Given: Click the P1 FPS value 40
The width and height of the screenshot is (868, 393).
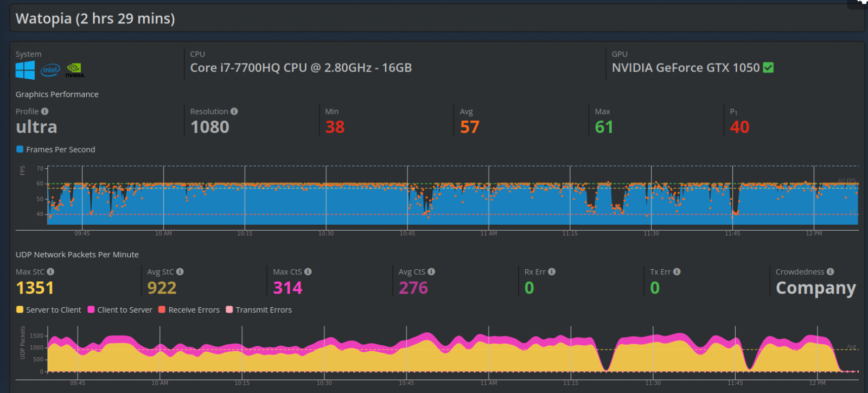Looking at the screenshot, I should tap(740, 127).
